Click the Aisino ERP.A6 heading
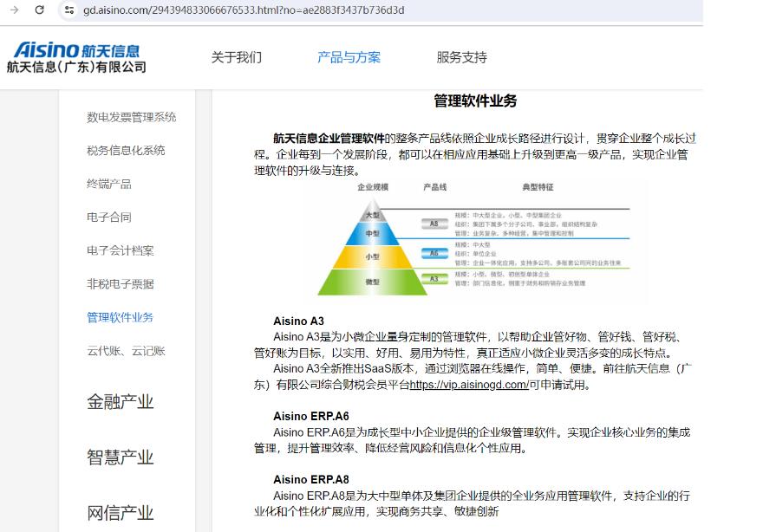The width and height of the screenshot is (763, 532). coord(311,416)
